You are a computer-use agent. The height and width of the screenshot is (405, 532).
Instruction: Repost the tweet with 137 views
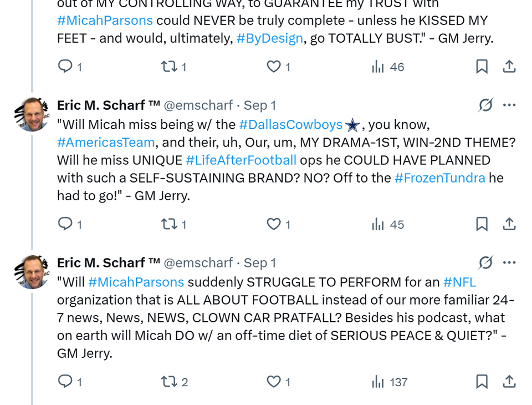(167, 382)
